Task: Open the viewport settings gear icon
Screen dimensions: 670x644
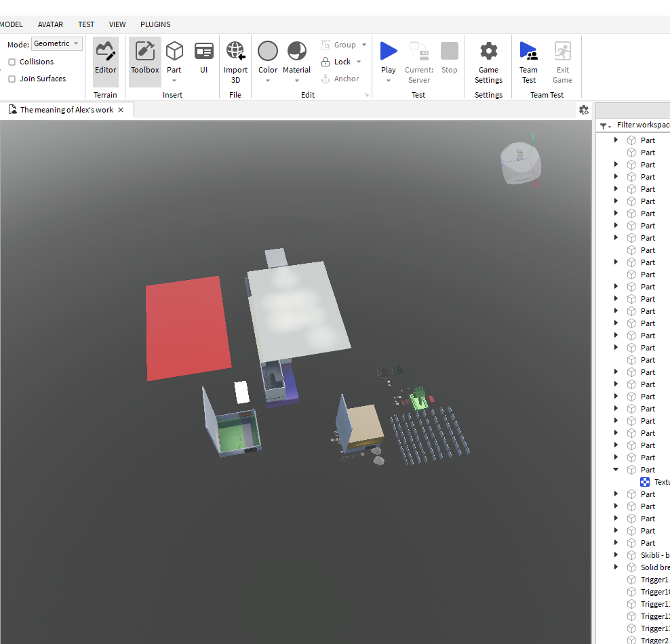Action: tap(584, 110)
